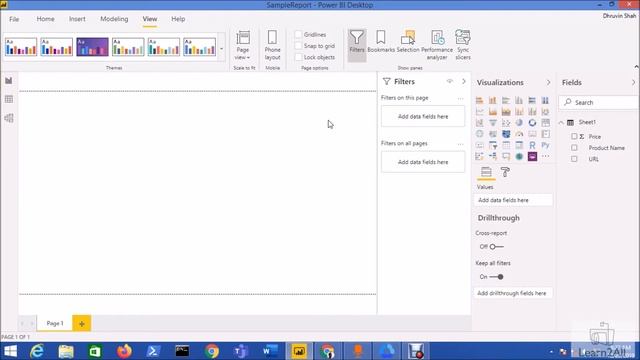Open the Page view dropdown
Image resolution: width=640 pixels, height=360 pixels.
pyautogui.click(x=243, y=45)
